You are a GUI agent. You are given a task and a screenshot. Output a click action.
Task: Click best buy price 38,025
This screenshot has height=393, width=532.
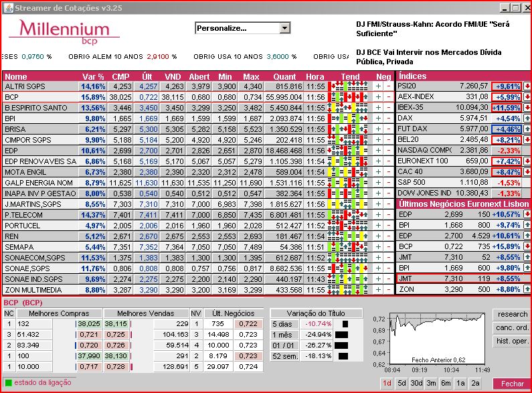(89, 324)
